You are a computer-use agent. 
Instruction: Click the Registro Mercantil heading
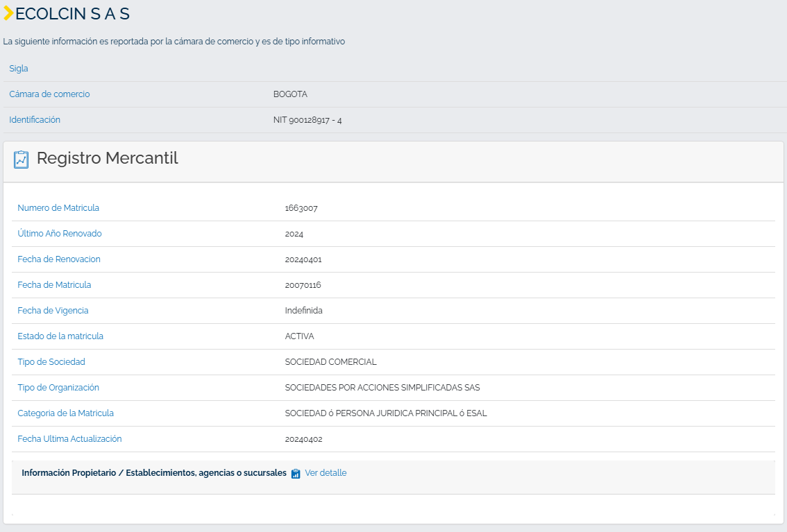pos(108,158)
